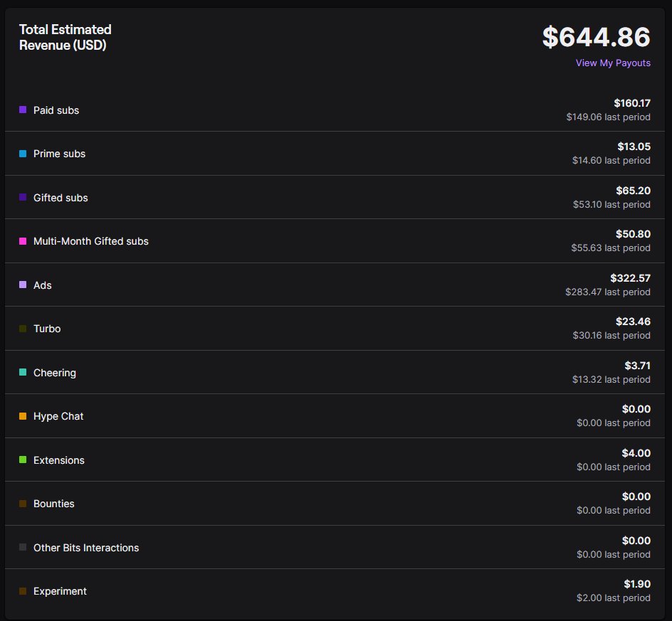The height and width of the screenshot is (621, 672).
Task: Click the $13.05 Prime subs amount
Action: pyautogui.click(x=634, y=147)
